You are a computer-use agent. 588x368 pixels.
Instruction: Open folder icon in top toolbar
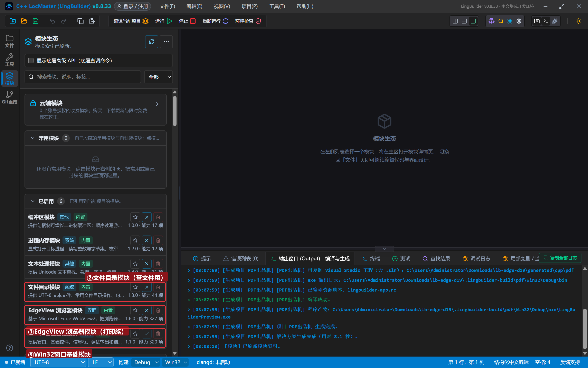[24, 21]
